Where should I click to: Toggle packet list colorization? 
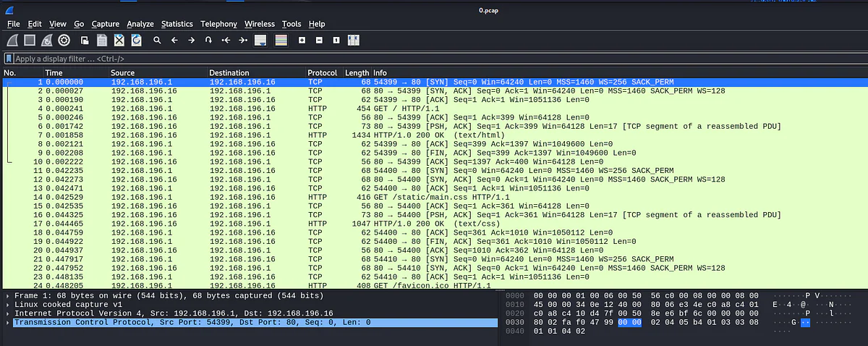[x=281, y=41]
